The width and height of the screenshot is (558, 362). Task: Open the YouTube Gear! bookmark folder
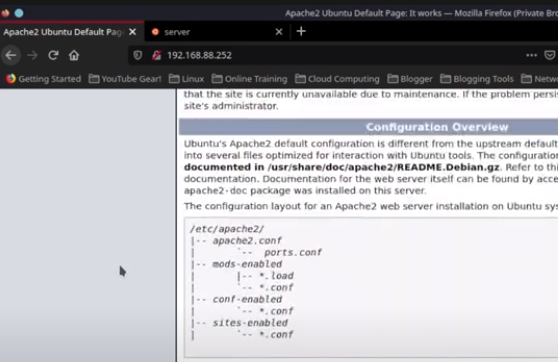point(125,79)
